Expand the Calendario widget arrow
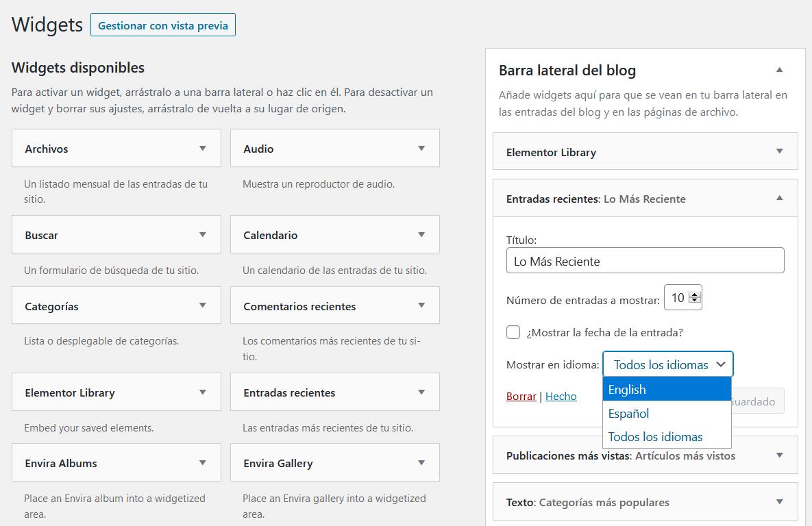This screenshot has height=526, width=812. point(421,234)
